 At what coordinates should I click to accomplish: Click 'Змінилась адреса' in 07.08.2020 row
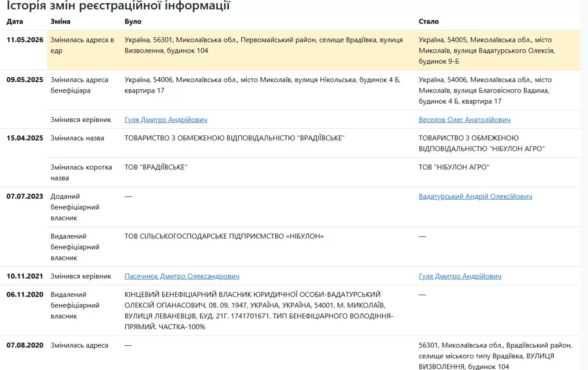tap(79, 345)
